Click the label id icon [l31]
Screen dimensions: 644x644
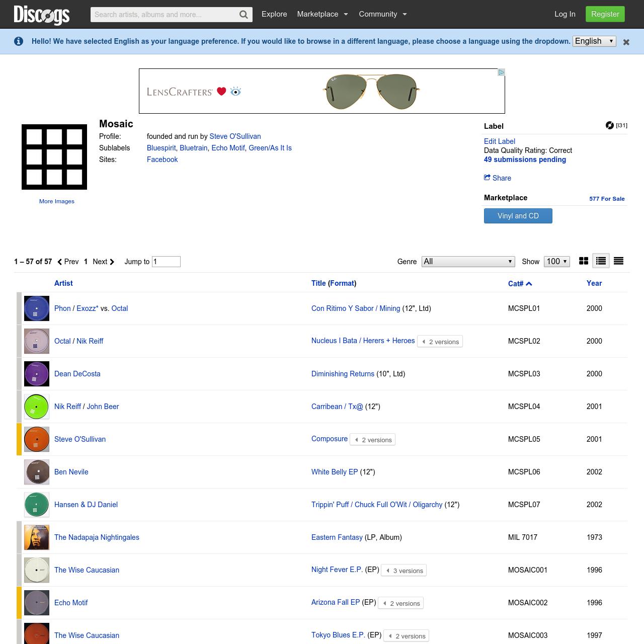coord(616,125)
